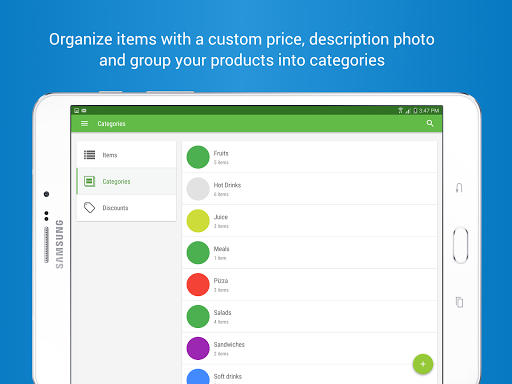Click the Categories title in header
The height and width of the screenshot is (384, 512).
tap(111, 124)
